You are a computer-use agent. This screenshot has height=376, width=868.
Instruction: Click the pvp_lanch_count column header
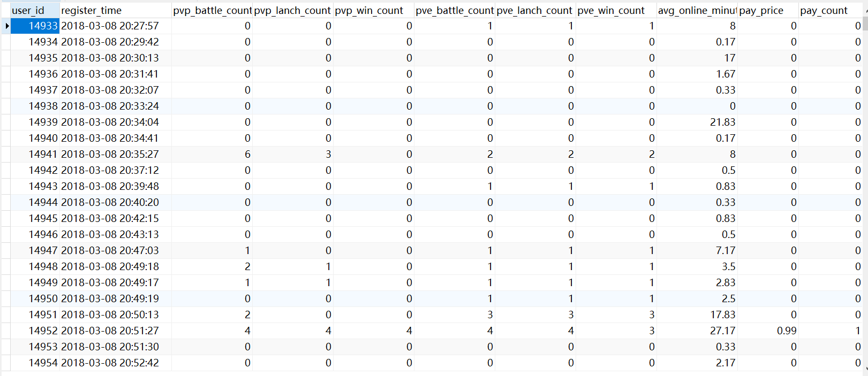292,10
